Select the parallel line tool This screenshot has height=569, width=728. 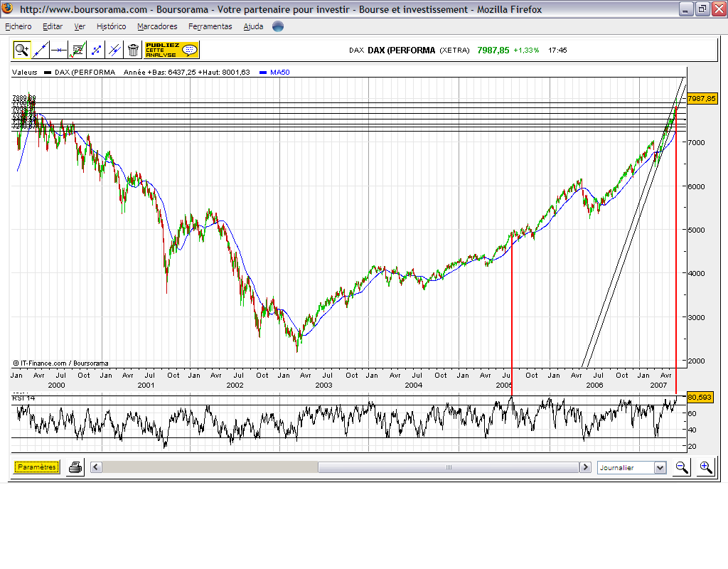pos(114,50)
